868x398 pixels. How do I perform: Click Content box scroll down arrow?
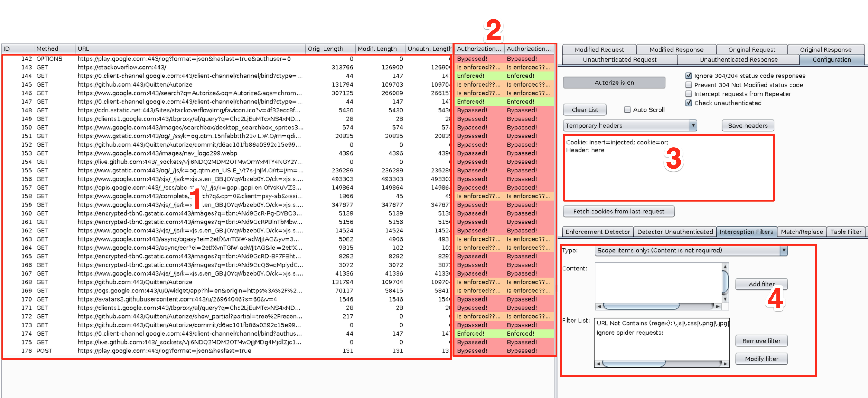pyautogui.click(x=725, y=299)
